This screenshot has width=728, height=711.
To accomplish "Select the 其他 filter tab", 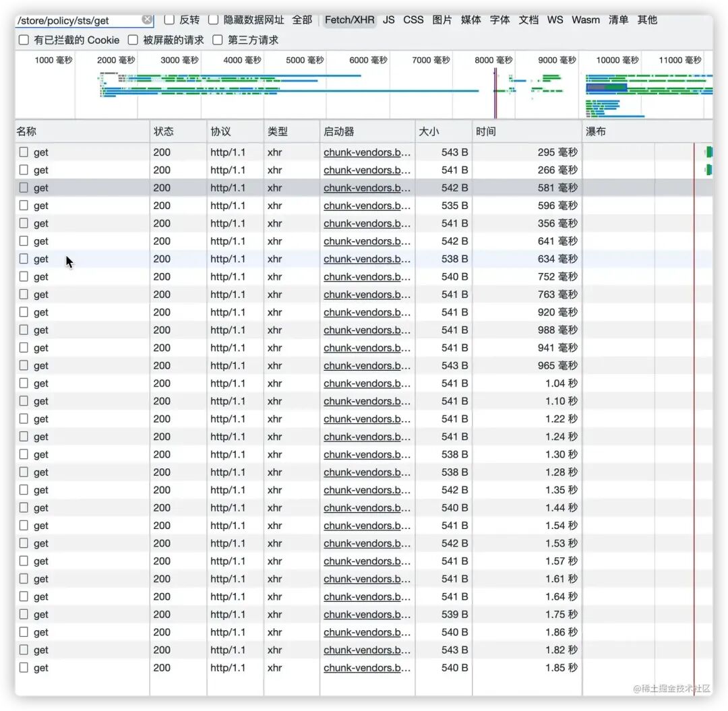I will click(x=647, y=20).
